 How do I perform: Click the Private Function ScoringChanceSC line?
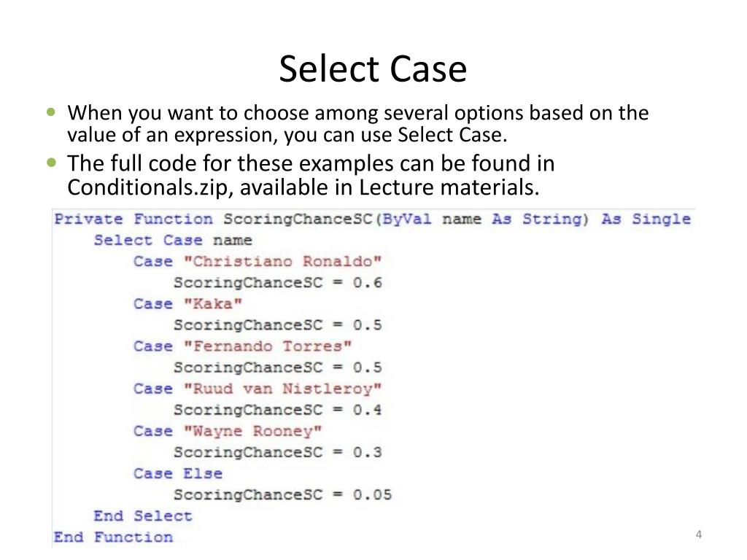click(372, 219)
